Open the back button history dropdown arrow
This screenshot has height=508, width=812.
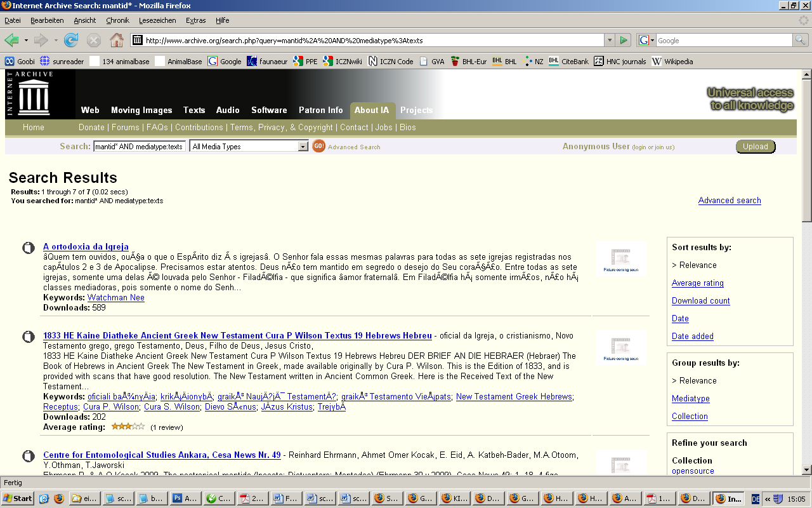pyautogui.click(x=26, y=41)
